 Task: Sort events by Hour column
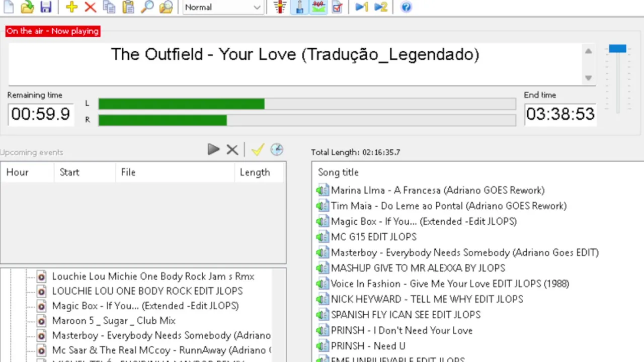click(x=28, y=172)
